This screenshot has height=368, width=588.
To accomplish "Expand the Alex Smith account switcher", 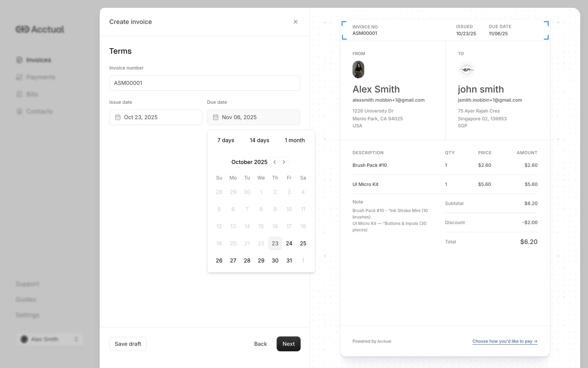I will pos(50,339).
